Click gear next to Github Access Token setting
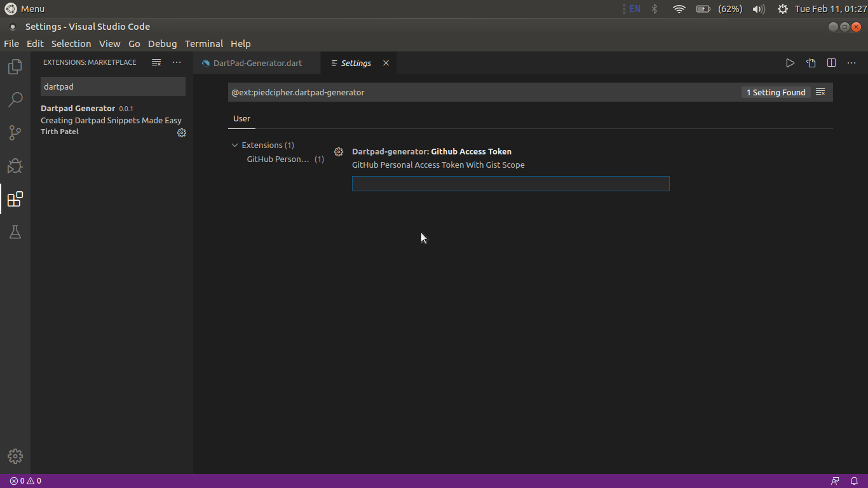 click(339, 152)
